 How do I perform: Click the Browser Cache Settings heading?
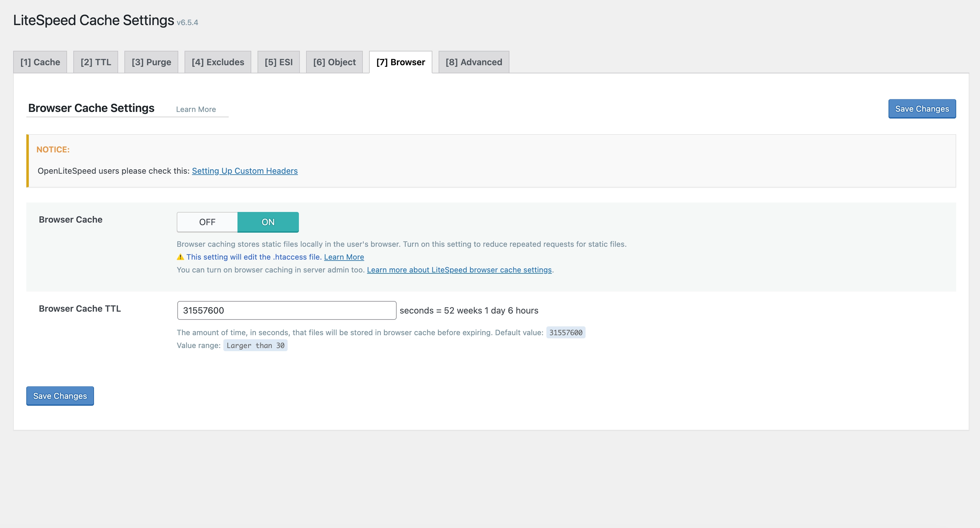(91, 108)
